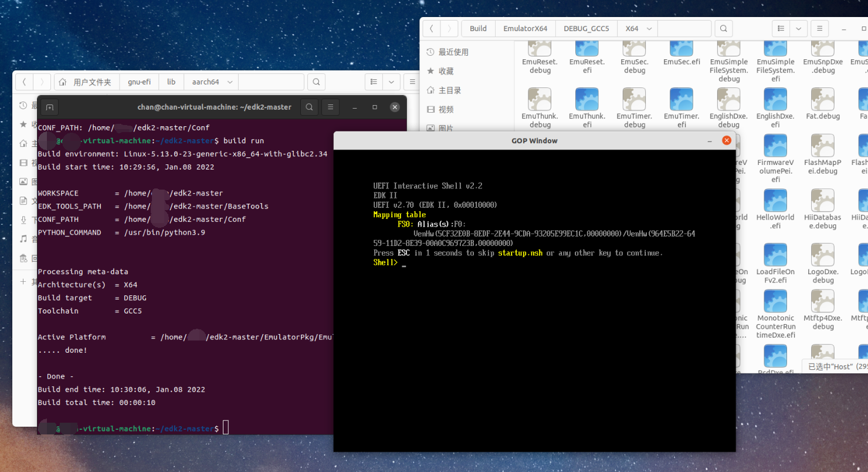
Task: Expand the chevron next to aarch64 in the path bar
Action: click(229, 82)
